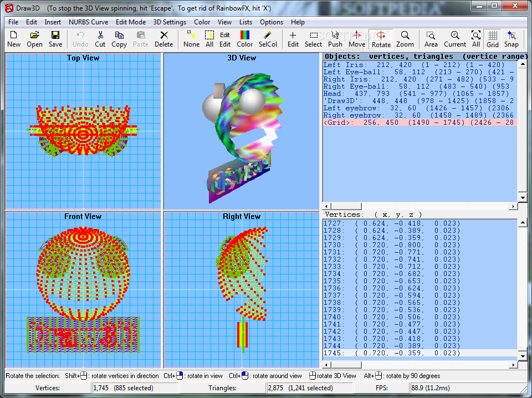Screen dimensions: 532x398
Task: Select the Left Eye-ball object row
Action: click(x=420, y=72)
